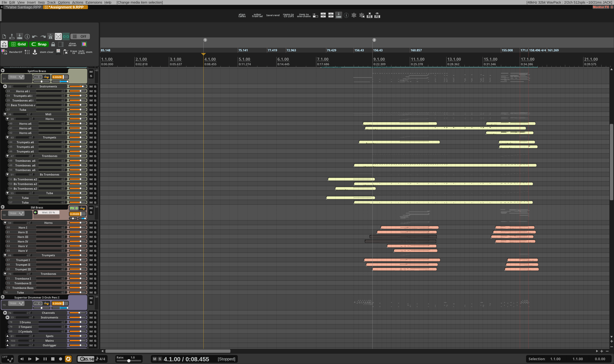Click the stem clear button
Screen dimensions: 614x364
pyautogui.click(x=46, y=52)
